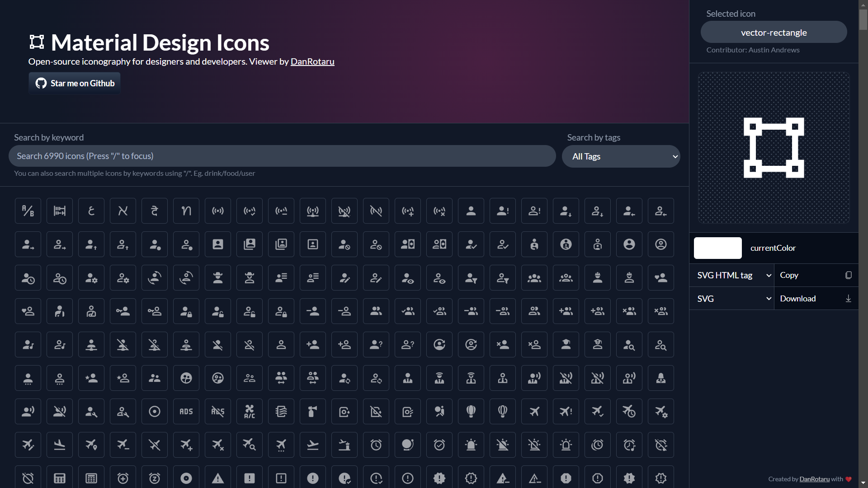Image resolution: width=868 pixels, height=488 pixels.
Task: Click the white currentColor swatch
Action: (717, 248)
